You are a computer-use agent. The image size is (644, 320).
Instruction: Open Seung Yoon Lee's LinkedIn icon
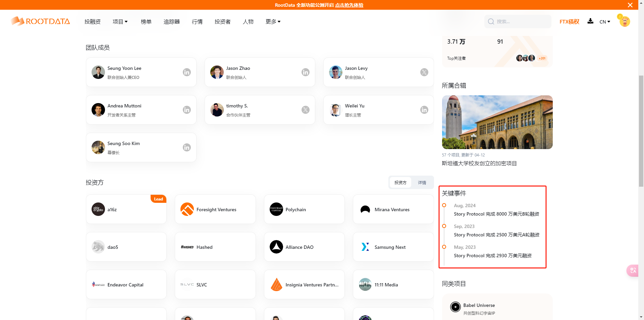(x=187, y=72)
